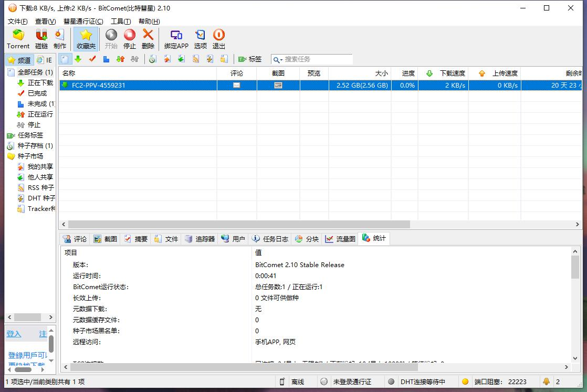Click my shares icon in filter bar
587x392 pixels.
pyautogui.click(x=167, y=59)
